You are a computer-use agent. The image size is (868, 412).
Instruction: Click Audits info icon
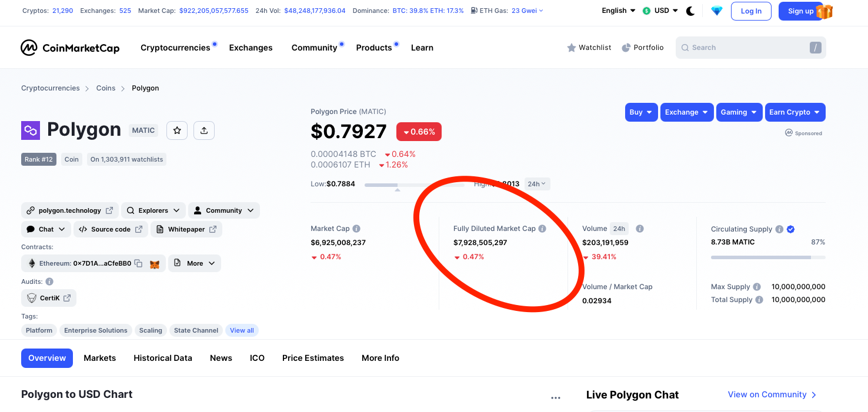[x=49, y=282]
